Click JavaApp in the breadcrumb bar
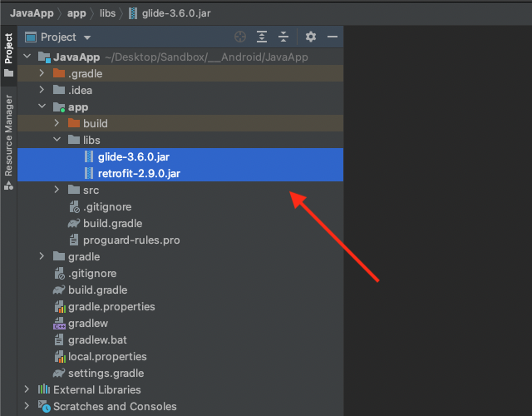Screen dimensions: 532x416 pos(32,13)
